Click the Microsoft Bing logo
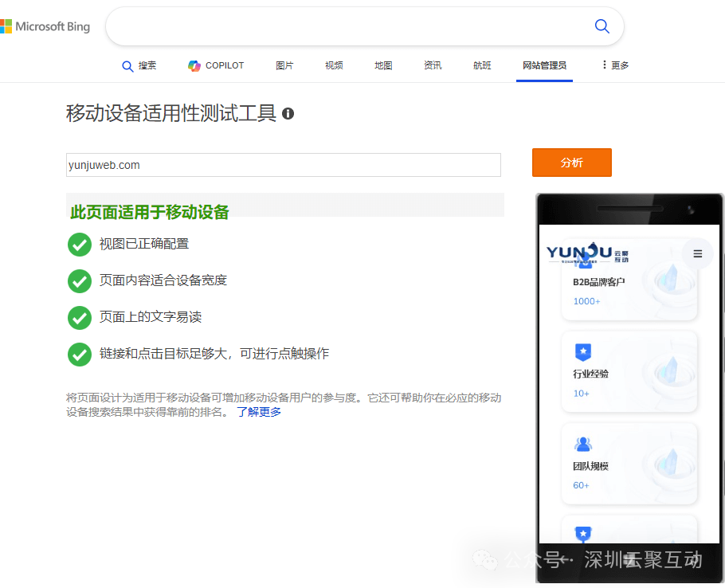The width and height of the screenshot is (725, 588). pos(45,26)
